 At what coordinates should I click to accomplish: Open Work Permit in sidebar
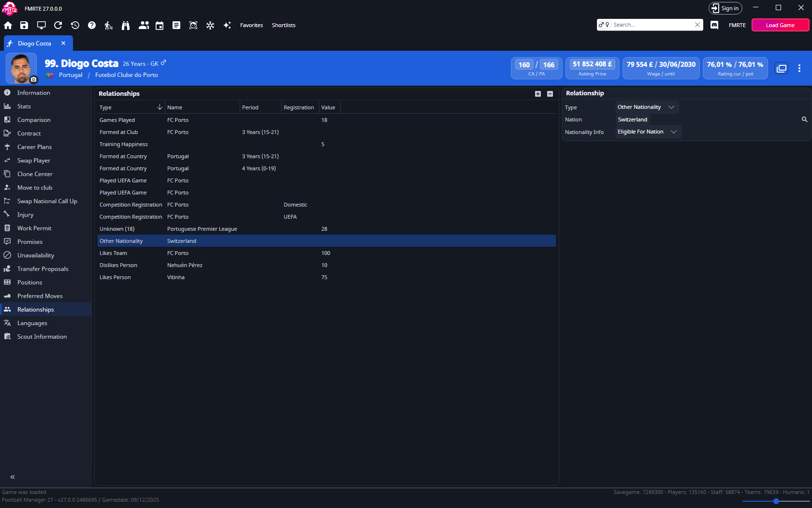(x=45, y=228)
